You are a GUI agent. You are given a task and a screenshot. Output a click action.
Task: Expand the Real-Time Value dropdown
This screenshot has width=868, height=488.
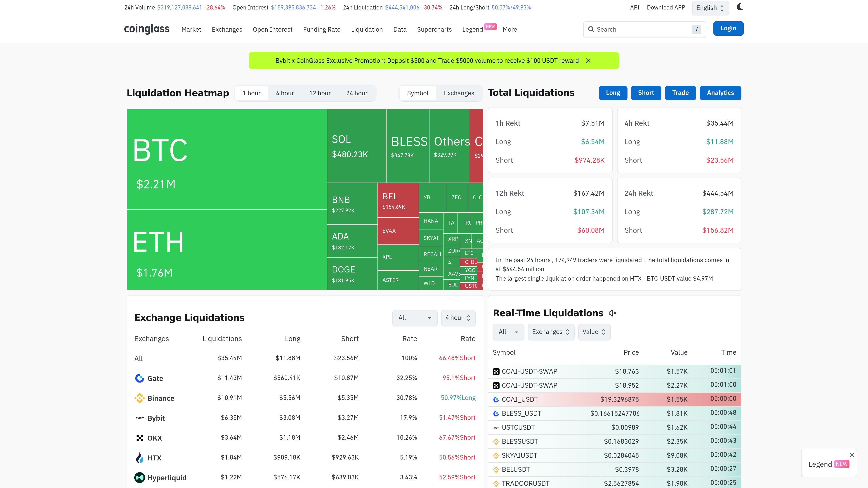tap(594, 332)
